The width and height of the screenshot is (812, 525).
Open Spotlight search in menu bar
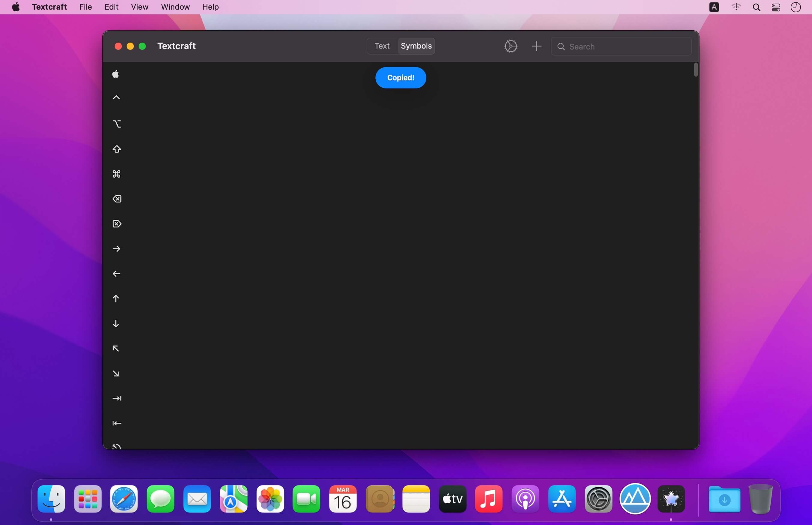756,7
